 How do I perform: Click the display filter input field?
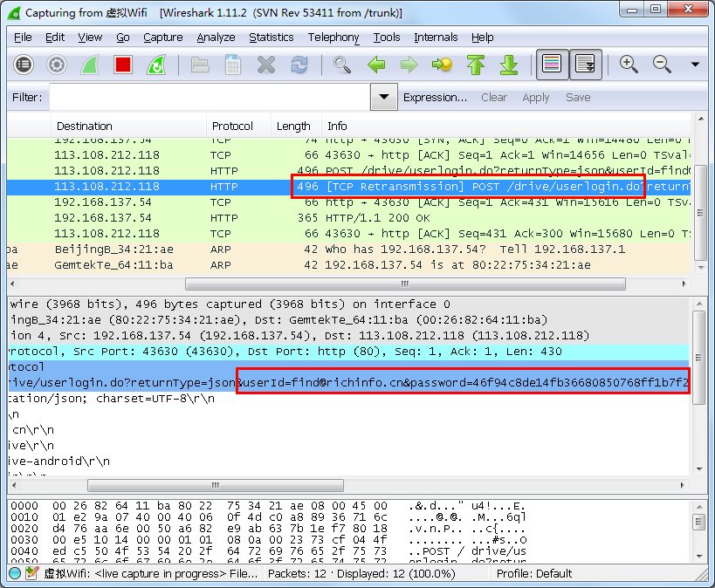coord(210,97)
